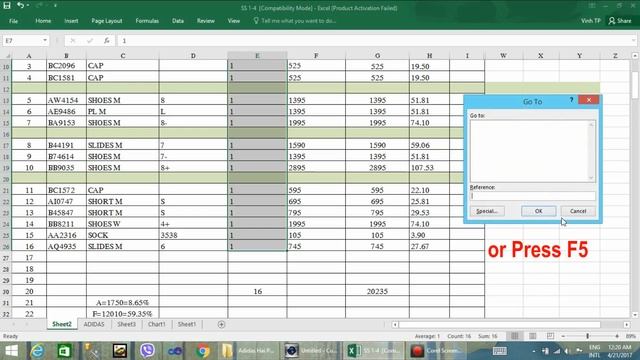Select the Sheet2 tab
The image size is (640, 360).
pos(62,324)
